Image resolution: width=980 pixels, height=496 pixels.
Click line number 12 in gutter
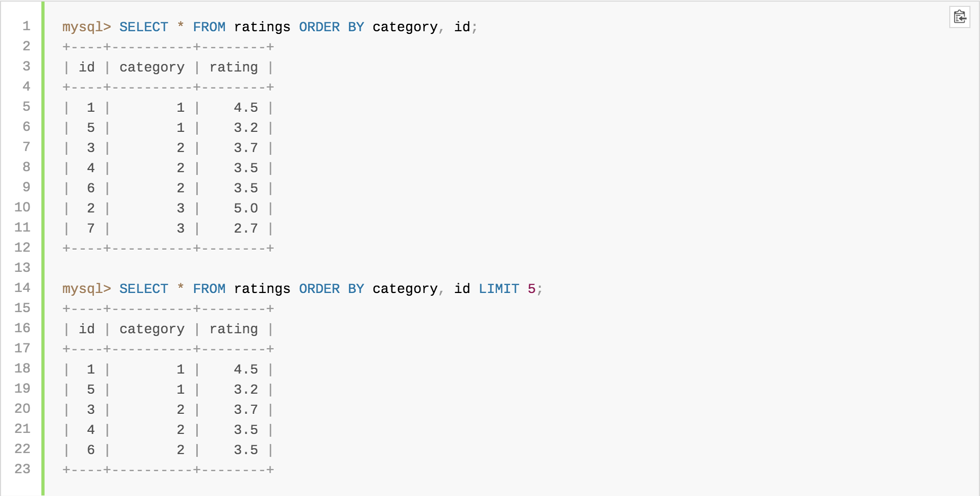click(x=22, y=247)
